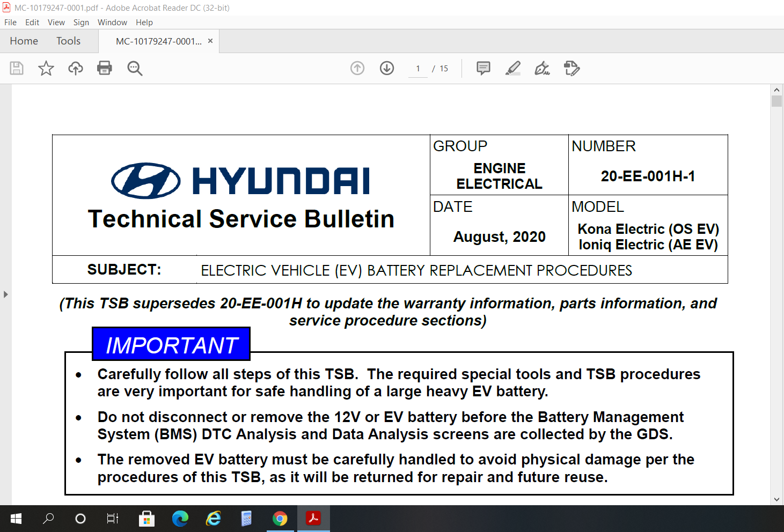Select the Highlight text pen tool
The height and width of the screenshot is (532, 784).
(513, 68)
